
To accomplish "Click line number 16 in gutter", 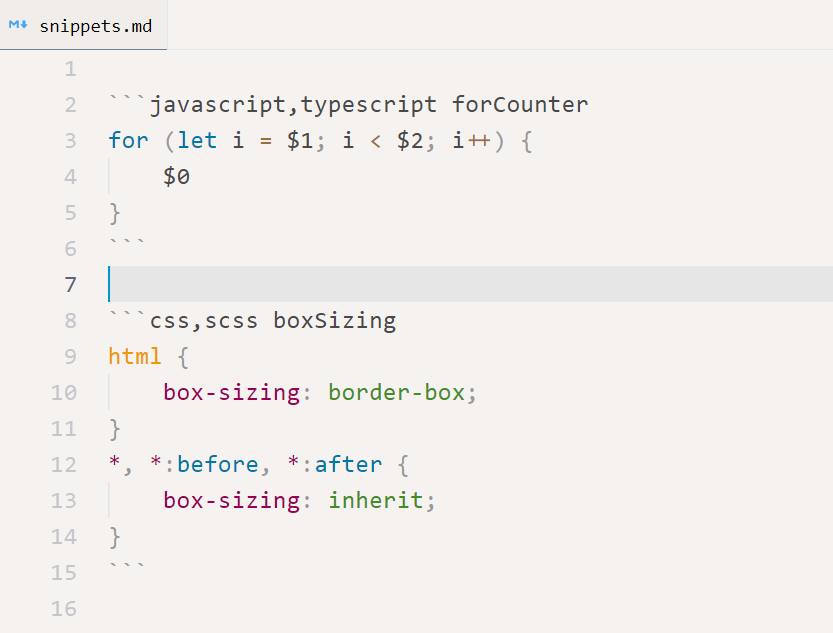I will coord(64,609).
